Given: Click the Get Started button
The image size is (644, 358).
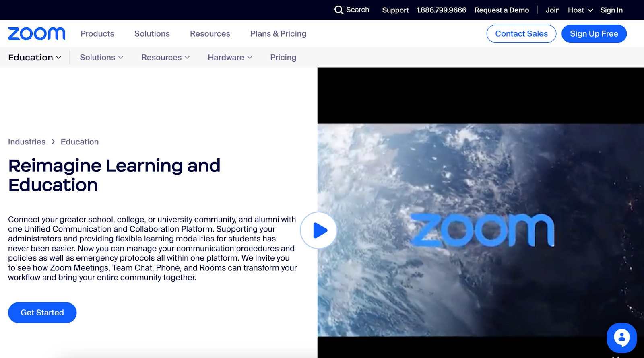Looking at the screenshot, I should tap(42, 313).
